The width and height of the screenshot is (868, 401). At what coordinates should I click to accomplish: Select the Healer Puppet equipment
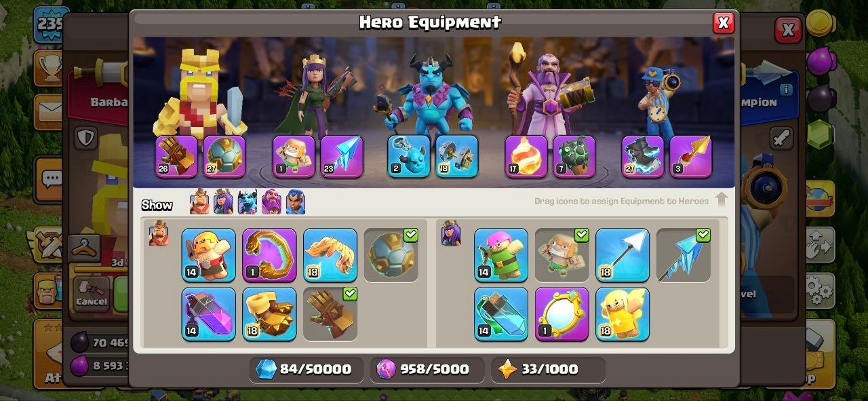[623, 313]
